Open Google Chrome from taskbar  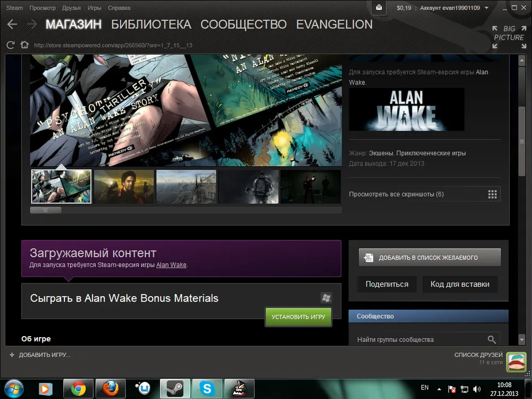(x=78, y=389)
